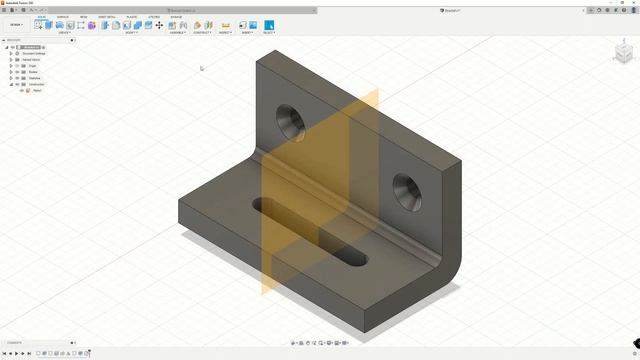The image size is (640, 360).
Task: Undo the last action
Action: tap(32, 10)
